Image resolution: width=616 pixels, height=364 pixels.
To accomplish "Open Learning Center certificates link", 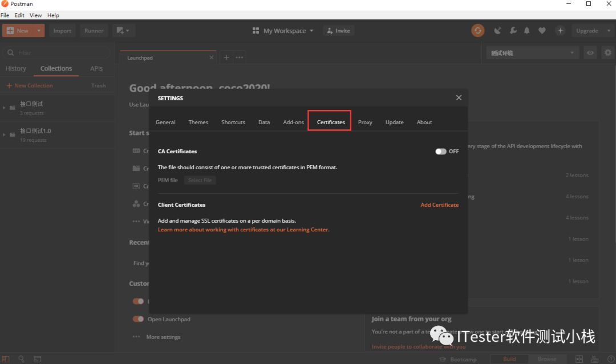I will [244, 230].
